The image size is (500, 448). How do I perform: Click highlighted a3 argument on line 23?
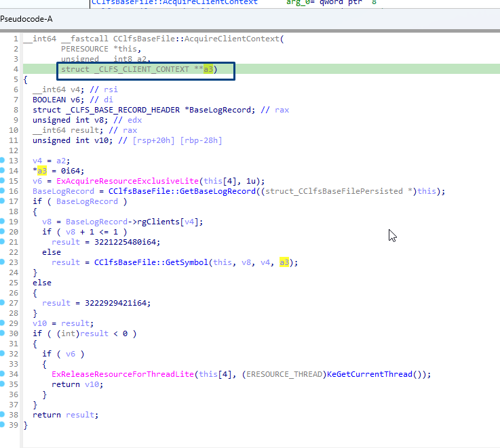point(284,262)
